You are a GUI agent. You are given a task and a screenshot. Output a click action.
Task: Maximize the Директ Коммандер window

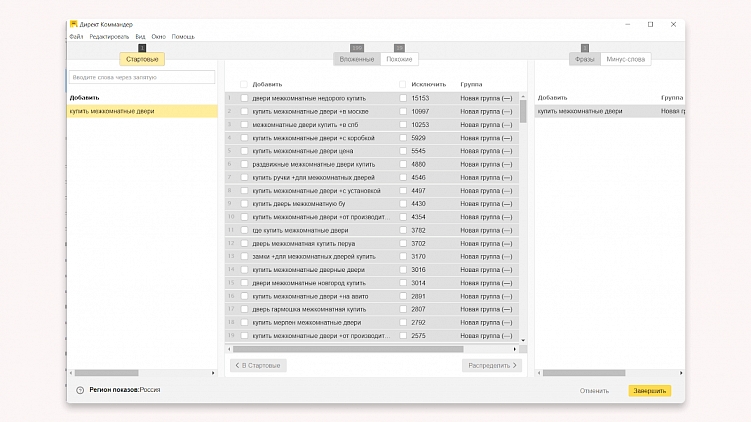(x=650, y=24)
